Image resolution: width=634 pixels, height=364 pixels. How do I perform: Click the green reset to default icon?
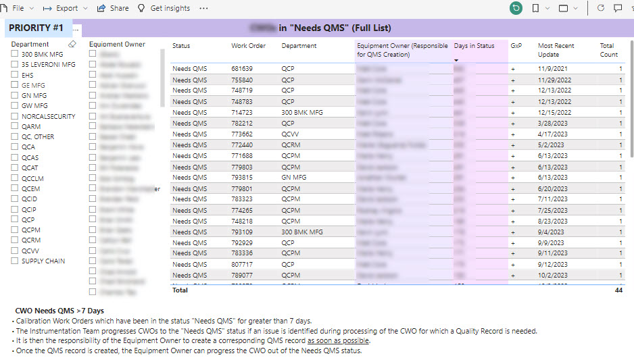[x=516, y=8]
